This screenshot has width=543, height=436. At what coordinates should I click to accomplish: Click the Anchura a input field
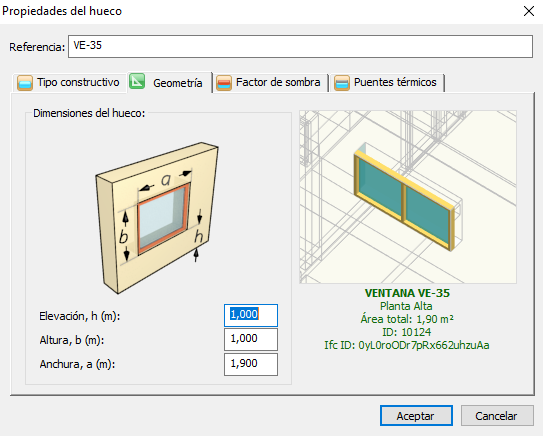click(251, 364)
